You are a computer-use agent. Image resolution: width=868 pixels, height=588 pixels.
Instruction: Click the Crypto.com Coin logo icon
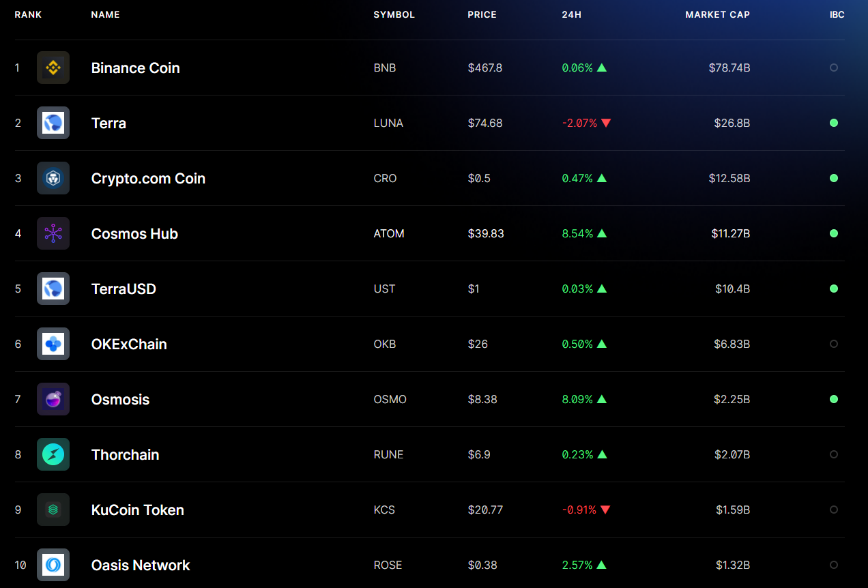click(x=53, y=178)
